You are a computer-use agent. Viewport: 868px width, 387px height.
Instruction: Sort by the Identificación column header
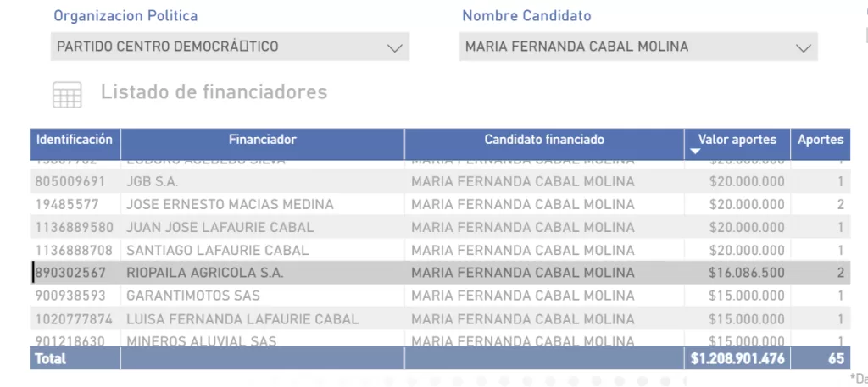click(75, 140)
